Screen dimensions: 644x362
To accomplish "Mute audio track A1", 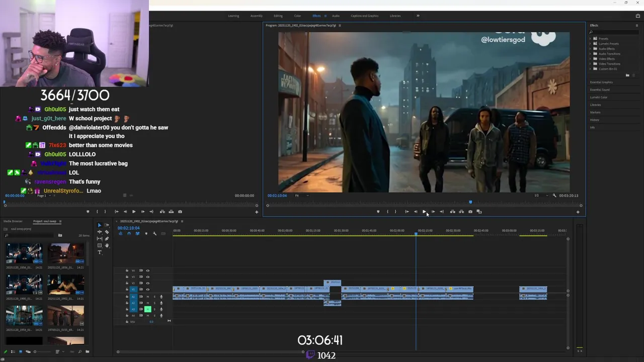I will coord(148,297).
